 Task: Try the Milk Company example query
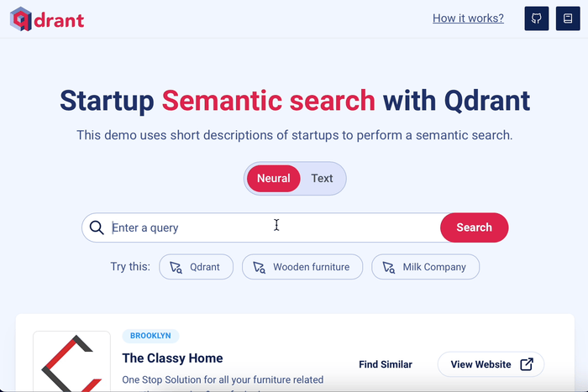coord(425,267)
